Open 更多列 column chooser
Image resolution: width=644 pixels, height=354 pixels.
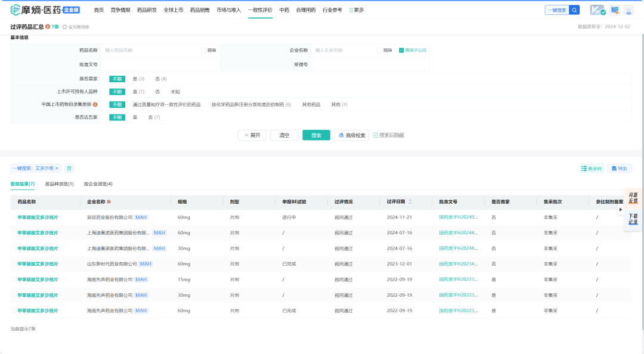coord(592,169)
